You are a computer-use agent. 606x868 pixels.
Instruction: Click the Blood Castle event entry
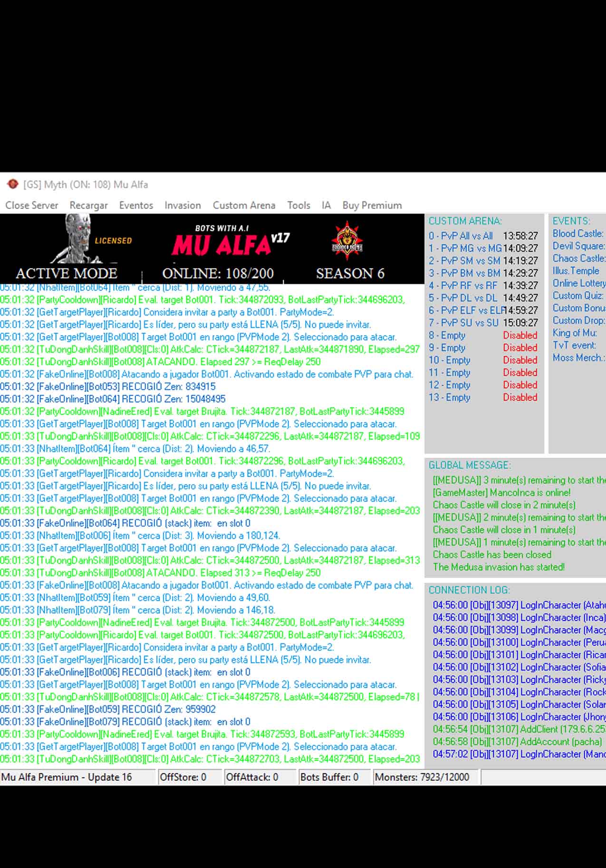click(x=577, y=234)
